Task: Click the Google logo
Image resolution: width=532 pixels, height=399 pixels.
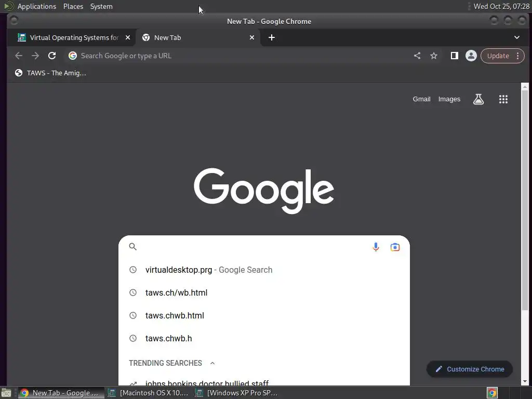Action: (264, 191)
